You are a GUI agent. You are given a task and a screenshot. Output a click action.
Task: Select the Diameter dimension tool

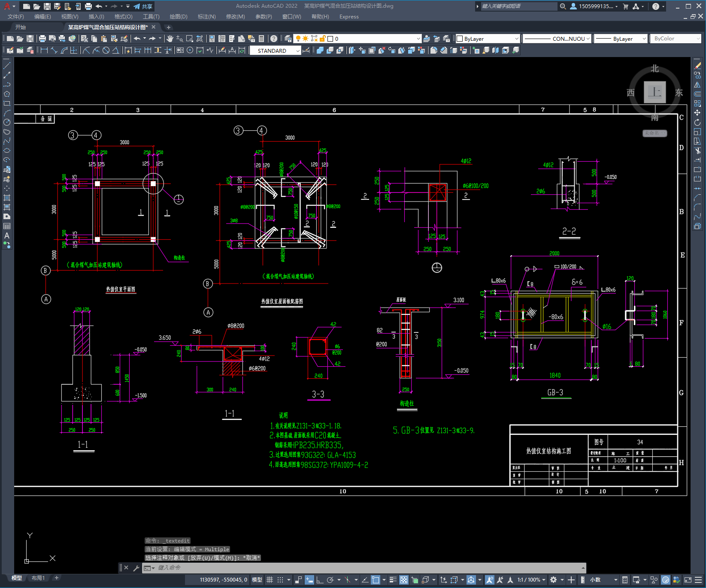click(x=106, y=51)
